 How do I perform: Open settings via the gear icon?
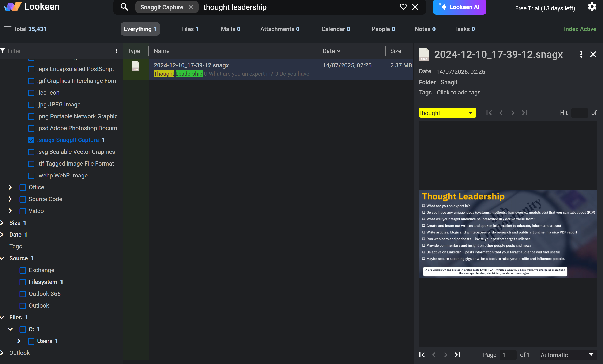pos(592,7)
